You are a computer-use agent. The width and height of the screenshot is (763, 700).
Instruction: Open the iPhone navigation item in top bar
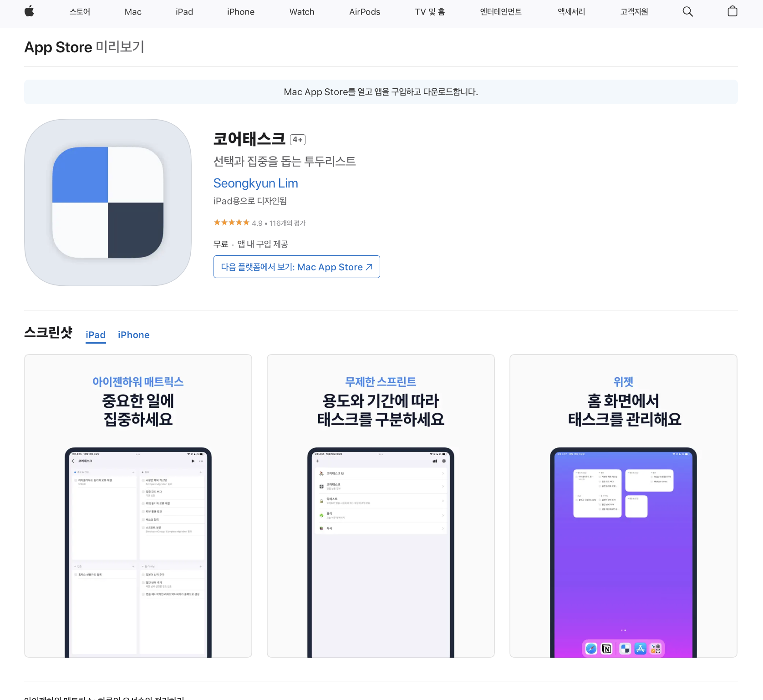(x=241, y=12)
